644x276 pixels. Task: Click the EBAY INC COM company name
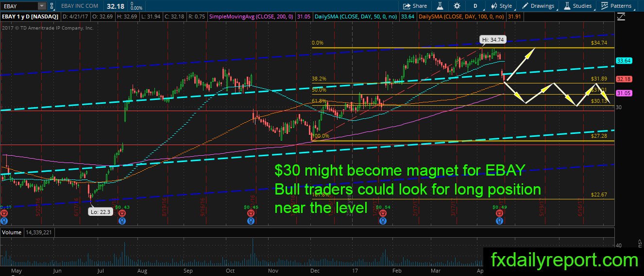(x=81, y=6)
